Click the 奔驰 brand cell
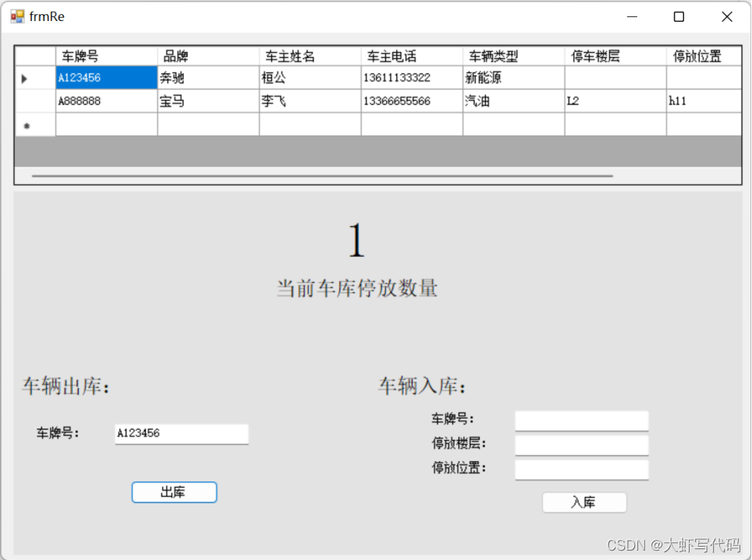Screen dimensions: 752x560 (208, 78)
